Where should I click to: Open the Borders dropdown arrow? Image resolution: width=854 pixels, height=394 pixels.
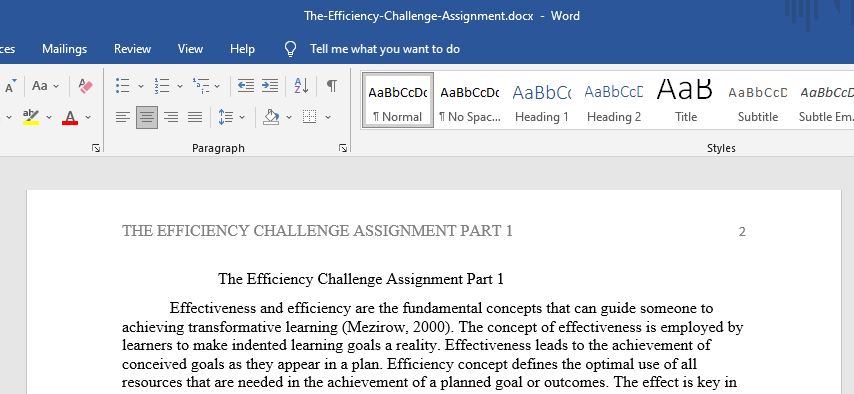(328, 117)
